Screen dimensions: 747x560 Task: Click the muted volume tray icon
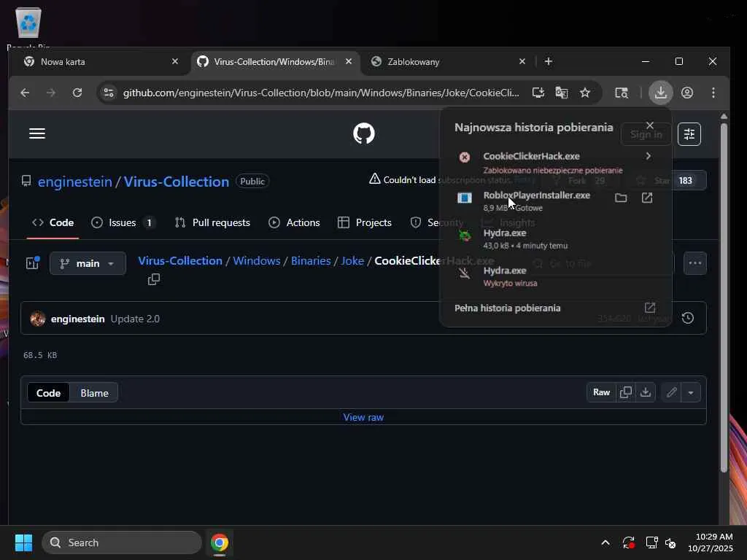coord(670,542)
